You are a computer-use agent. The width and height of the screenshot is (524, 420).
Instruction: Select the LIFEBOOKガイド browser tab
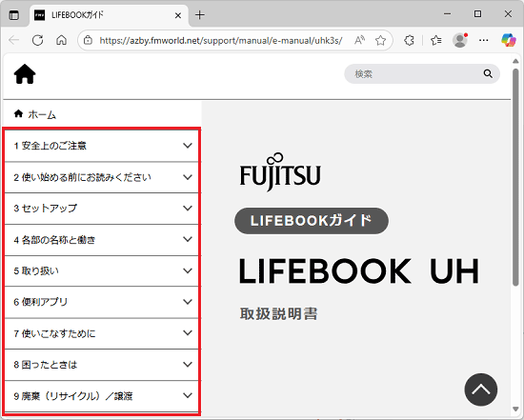(x=109, y=15)
